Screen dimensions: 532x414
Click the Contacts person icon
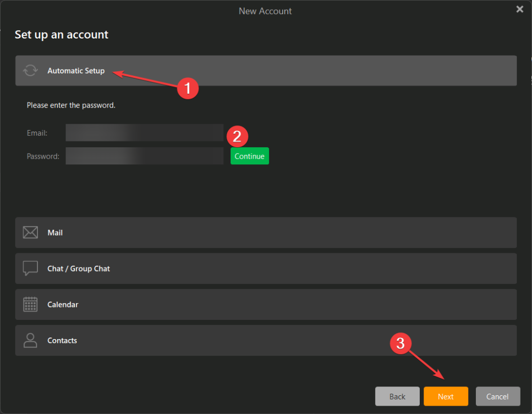click(30, 340)
